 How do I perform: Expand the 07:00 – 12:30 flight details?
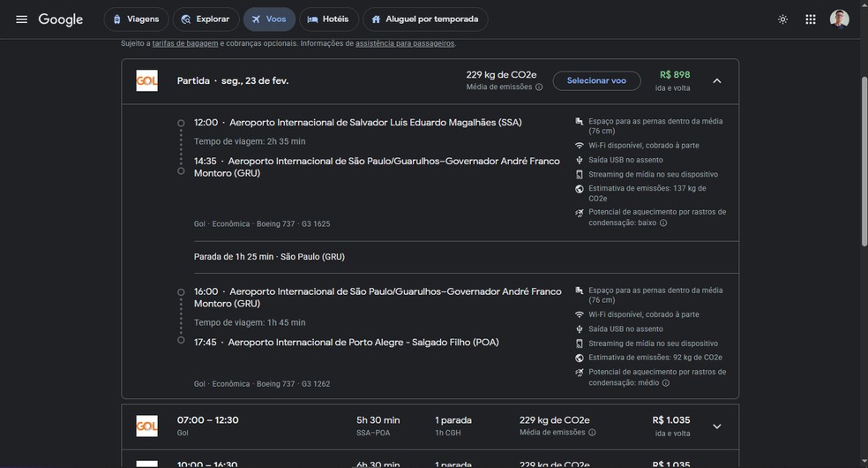pos(716,426)
